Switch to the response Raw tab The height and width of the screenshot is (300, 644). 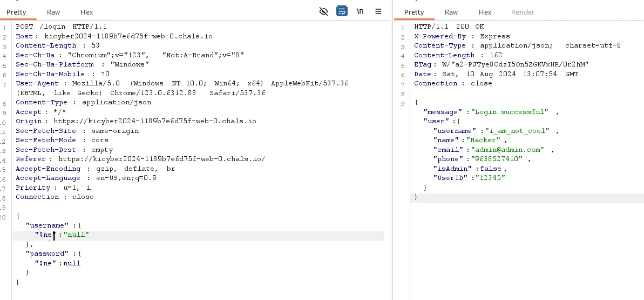[451, 12]
